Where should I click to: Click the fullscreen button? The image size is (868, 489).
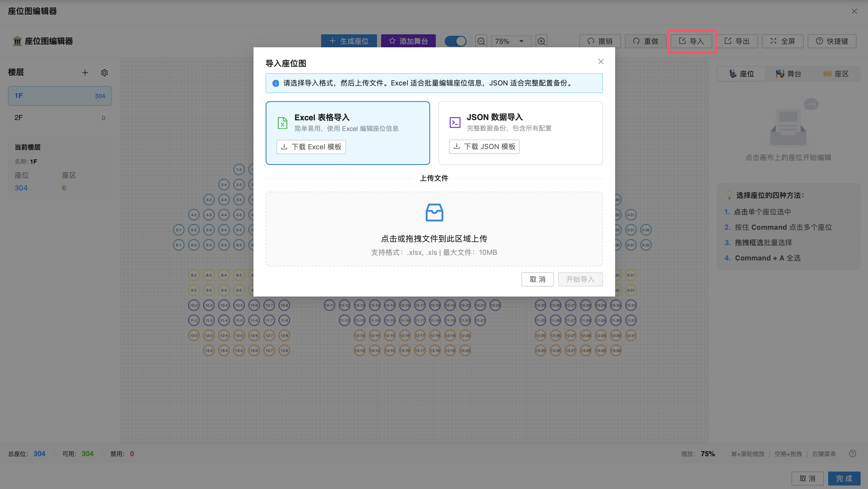pos(782,41)
